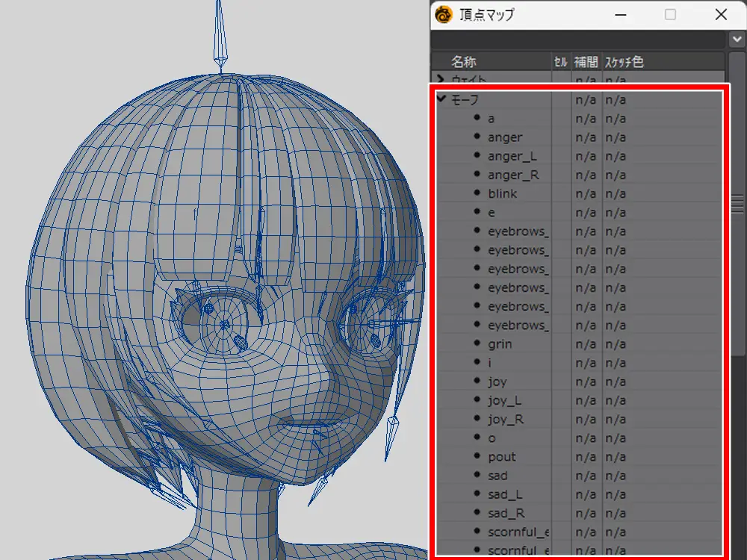The image size is (747, 560).
Task: Click the bullet icon next to joy_R
Action: coord(477,419)
